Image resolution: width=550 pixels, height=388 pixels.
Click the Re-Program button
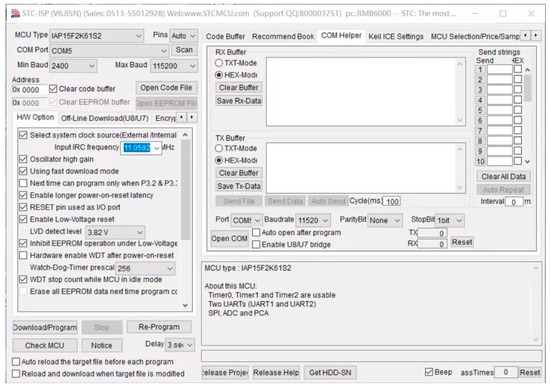pos(159,327)
